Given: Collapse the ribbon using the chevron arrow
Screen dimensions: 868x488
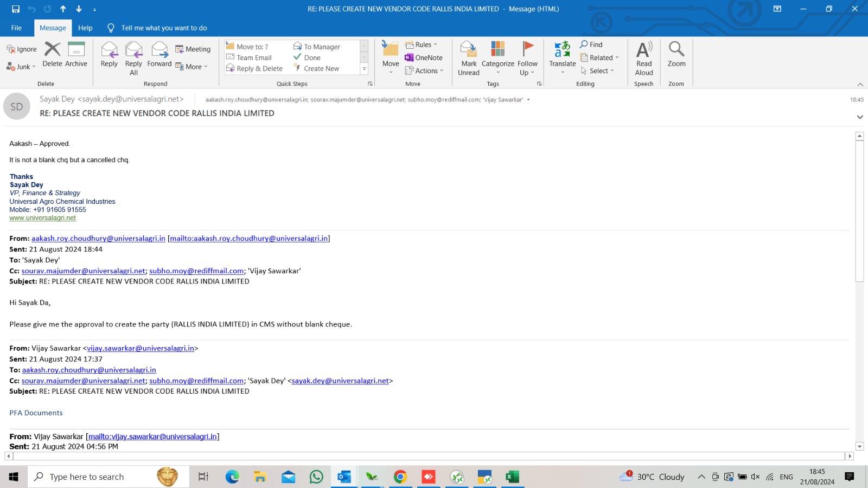Looking at the screenshot, I should 860,85.
